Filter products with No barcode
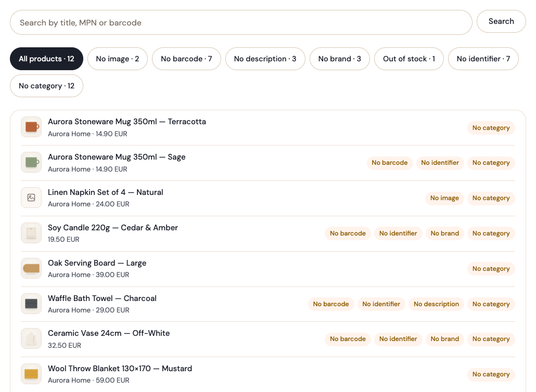The width and height of the screenshot is (536, 392). 187,59
